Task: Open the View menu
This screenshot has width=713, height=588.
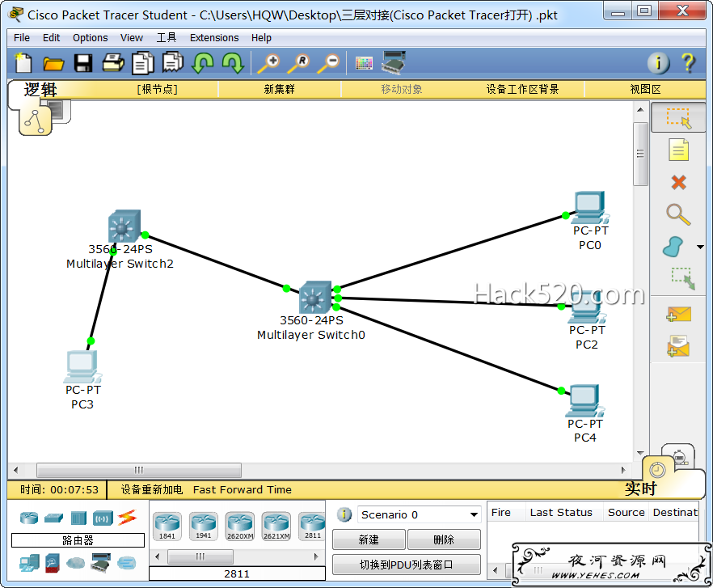Action: tap(132, 38)
